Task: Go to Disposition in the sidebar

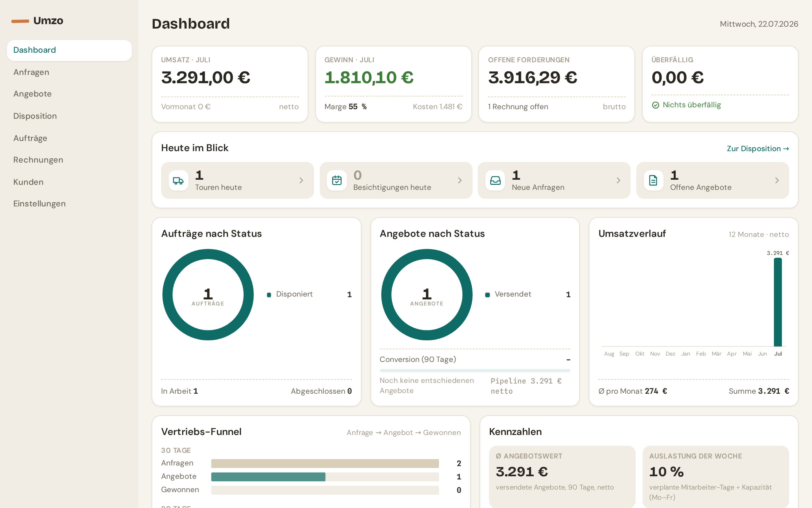Action: pos(69,116)
